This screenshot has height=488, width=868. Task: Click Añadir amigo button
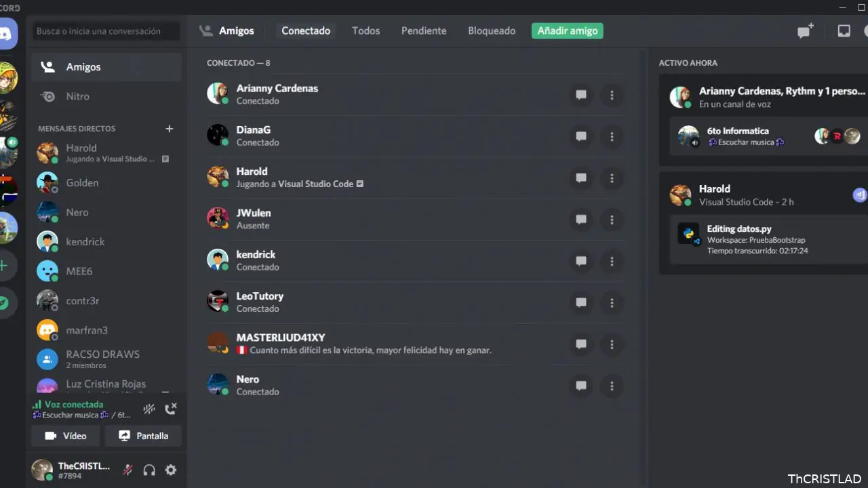[x=568, y=31]
